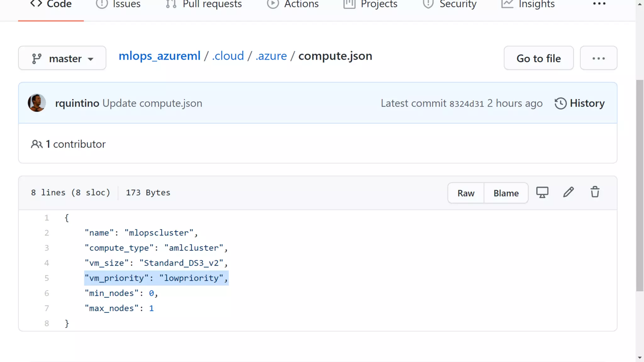Open file in GitHub Desktop icon
The height and width of the screenshot is (362, 644).
(542, 192)
